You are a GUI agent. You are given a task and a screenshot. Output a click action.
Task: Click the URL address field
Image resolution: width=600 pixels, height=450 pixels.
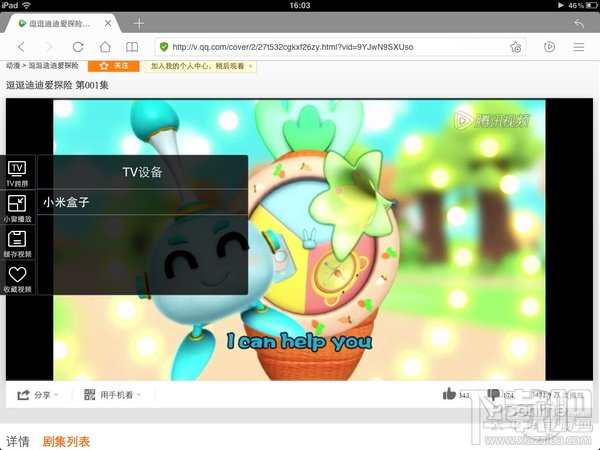click(339, 47)
